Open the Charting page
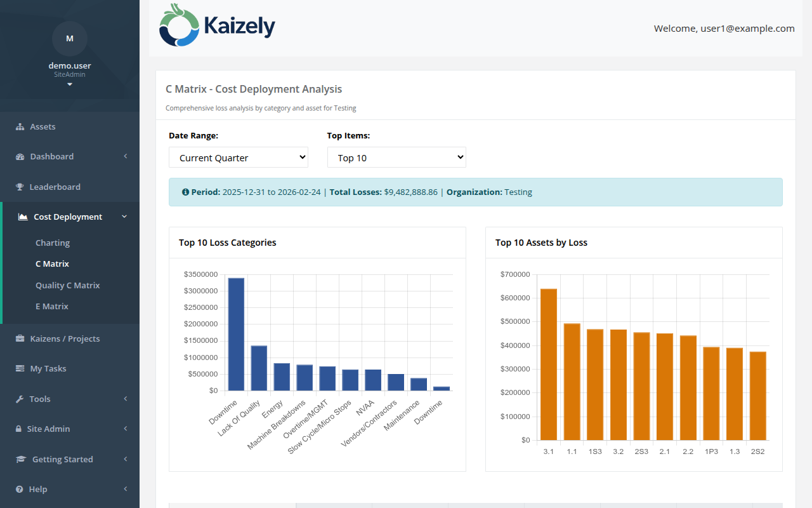Viewport: 812px width, 508px height. (x=53, y=243)
